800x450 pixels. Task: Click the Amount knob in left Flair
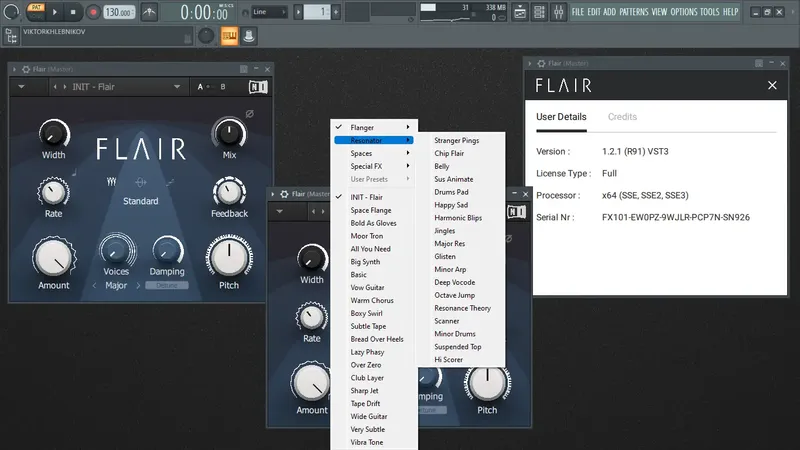click(54, 258)
